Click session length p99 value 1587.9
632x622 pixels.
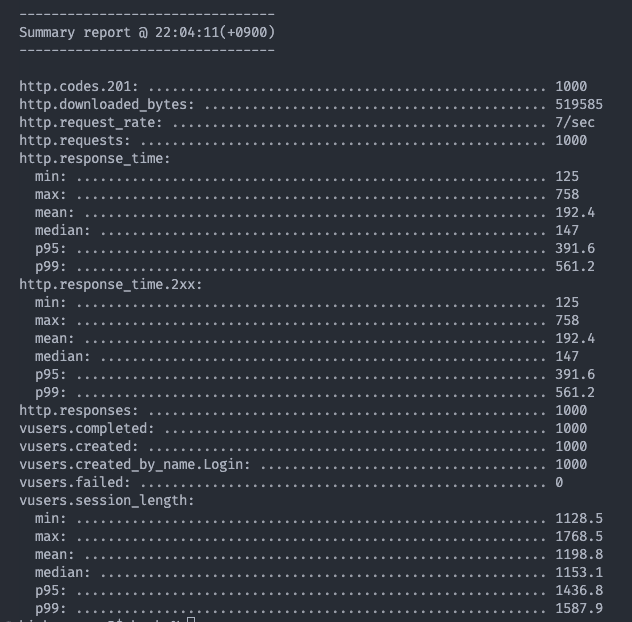tap(578, 608)
